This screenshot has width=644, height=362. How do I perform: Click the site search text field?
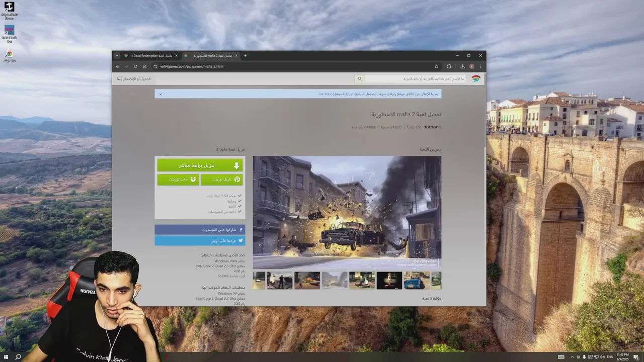click(415, 79)
